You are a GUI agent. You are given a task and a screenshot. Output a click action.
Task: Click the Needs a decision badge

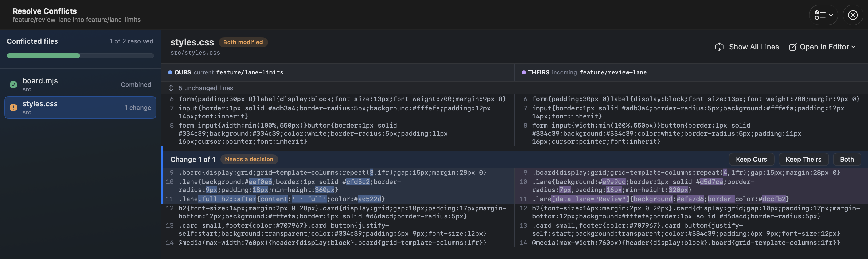(x=249, y=159)
